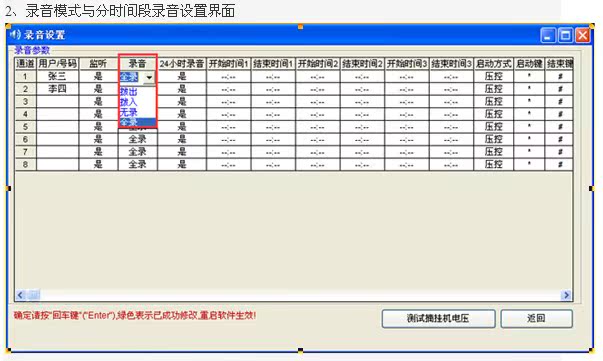Viewport: 603px width, 361px height.
Task: Minimize the 录音设置 window
Action: coord(548,35)
